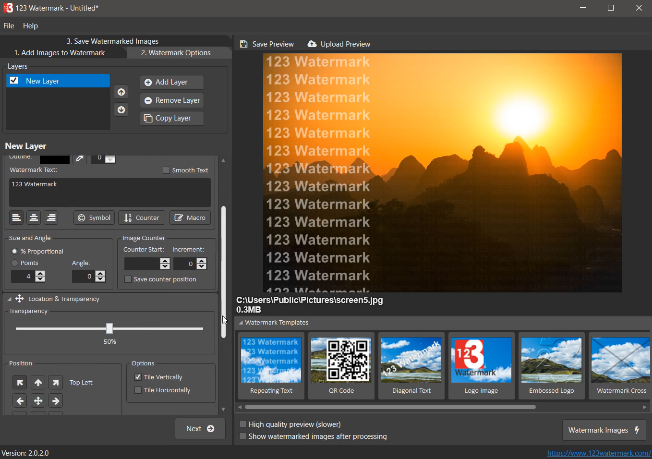Viewport: 652px width, 459px height.
Task: Click the black Outline color swatch
Action: coord(55,158)
